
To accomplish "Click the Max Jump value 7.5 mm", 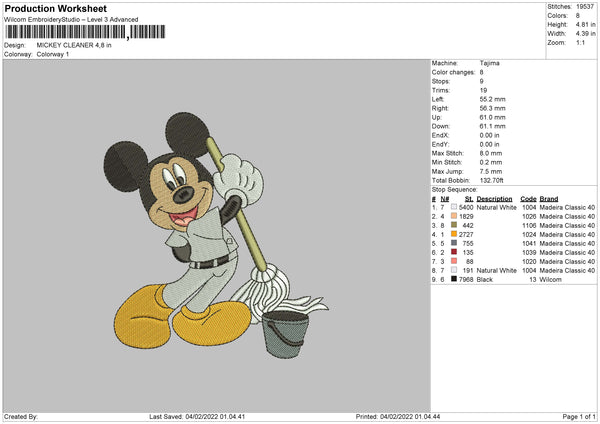I will point(491,171).
